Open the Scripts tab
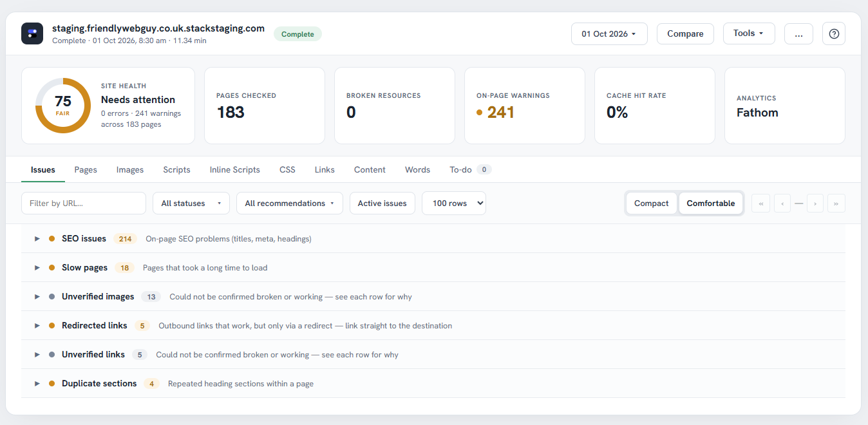 [x=176, y=170]
